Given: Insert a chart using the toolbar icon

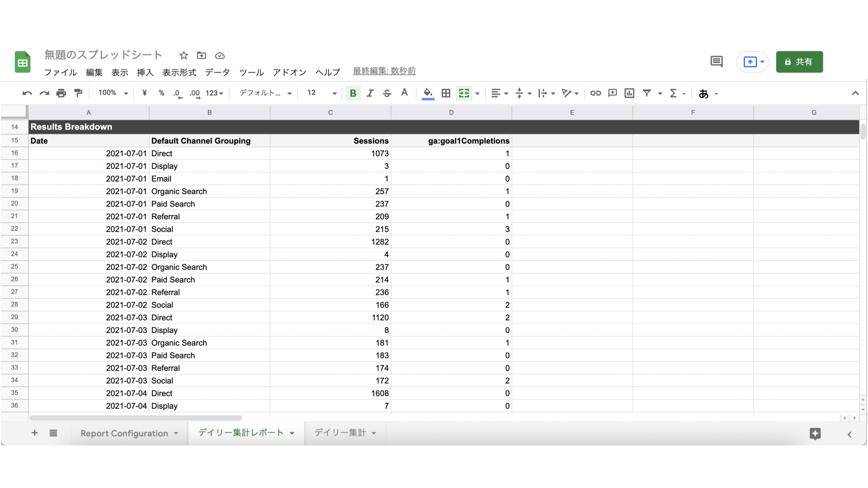Looking at the screenshot, I should (x=629, y=93).
